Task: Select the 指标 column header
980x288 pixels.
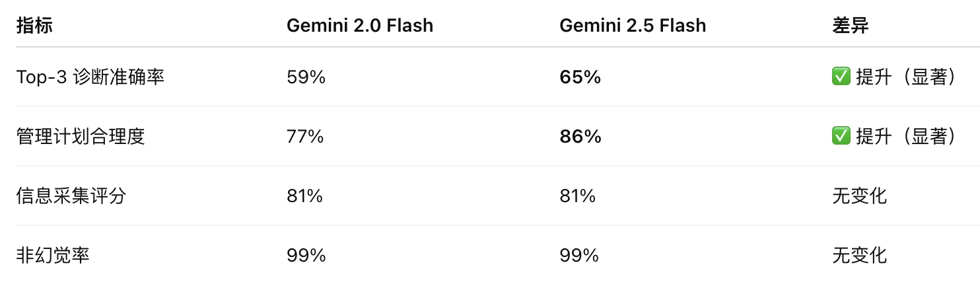Action: 34,26
